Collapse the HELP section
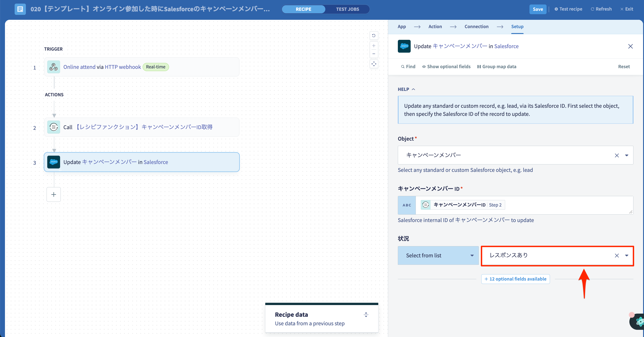Screen dimensions: 644x337 pos(406,89)
